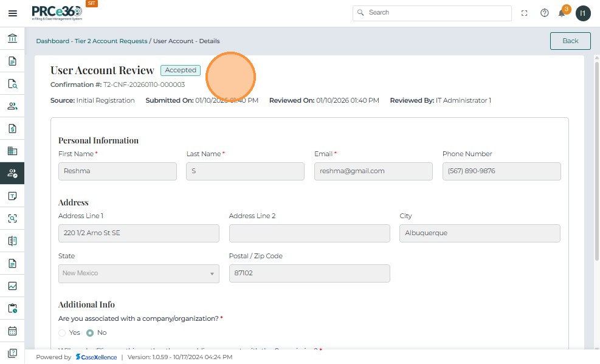Click the Back button
The height and width of the screenshot is (364, 600).
[x=570, y=41]
